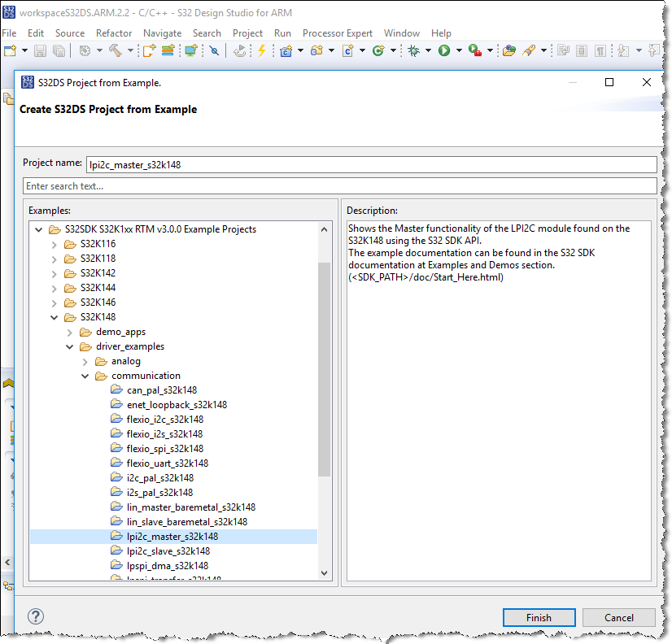Click the Run external tools toolbox icon
Screen dimensions: 672x644
[475, 50]
